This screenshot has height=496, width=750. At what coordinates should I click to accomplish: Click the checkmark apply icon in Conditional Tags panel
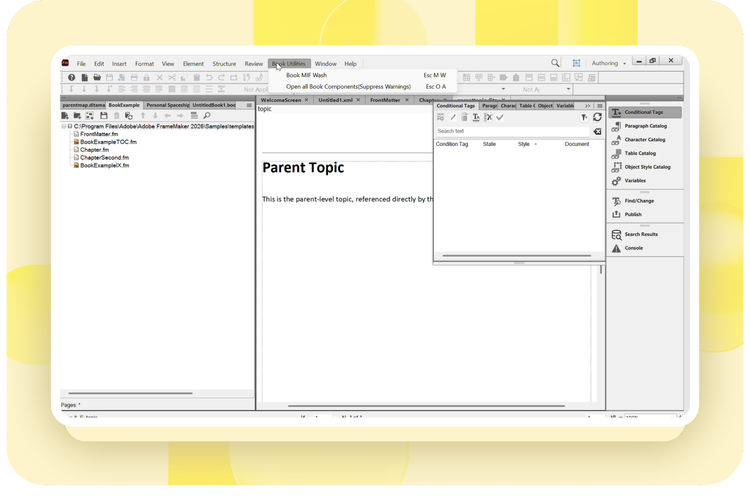[500, 117]
